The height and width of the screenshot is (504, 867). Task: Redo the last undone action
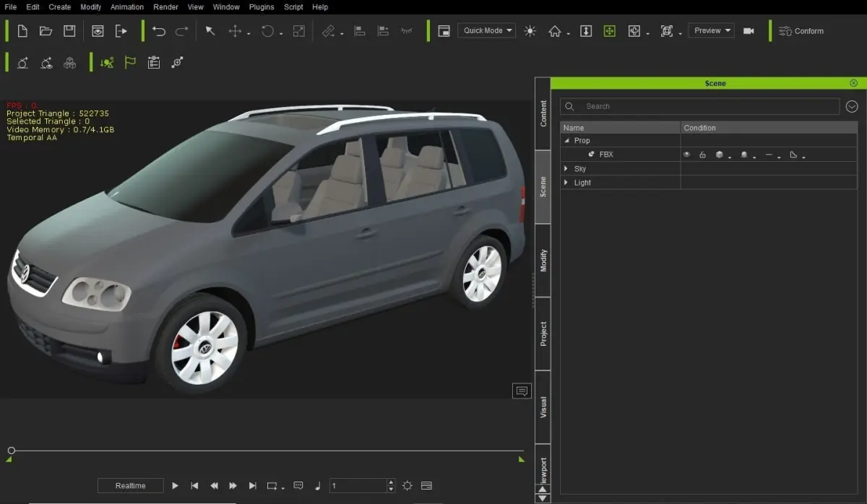[182, 31]
